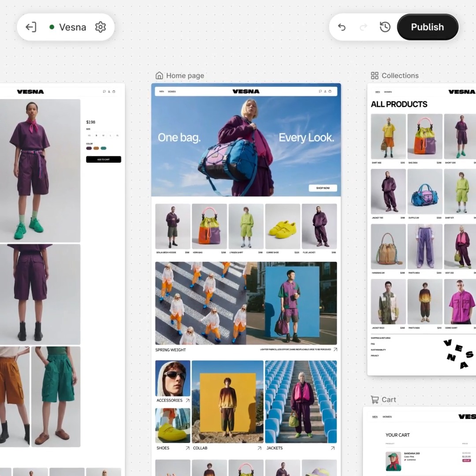Click the YOUR CART heading

(x=398, y=435)
